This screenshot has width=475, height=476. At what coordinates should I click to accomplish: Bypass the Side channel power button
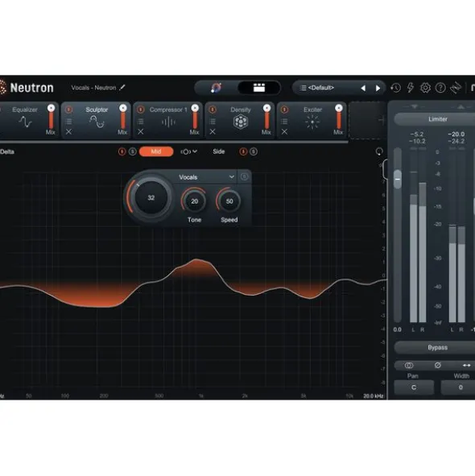(x=243, y=151)
